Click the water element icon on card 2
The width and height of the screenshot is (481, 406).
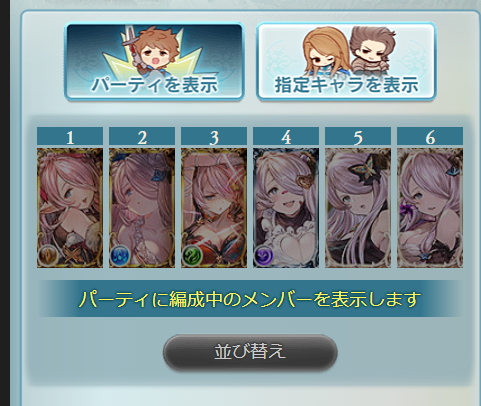(x=120, y=255)
